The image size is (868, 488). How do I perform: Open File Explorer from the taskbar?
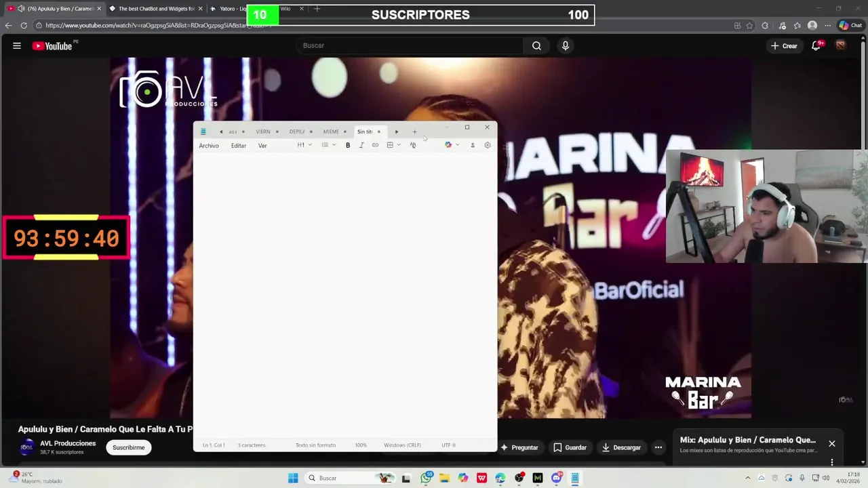(x=444, y=478)
